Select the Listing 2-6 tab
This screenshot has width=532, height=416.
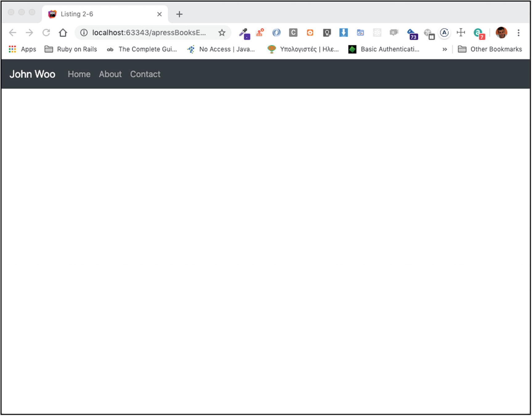102,14
